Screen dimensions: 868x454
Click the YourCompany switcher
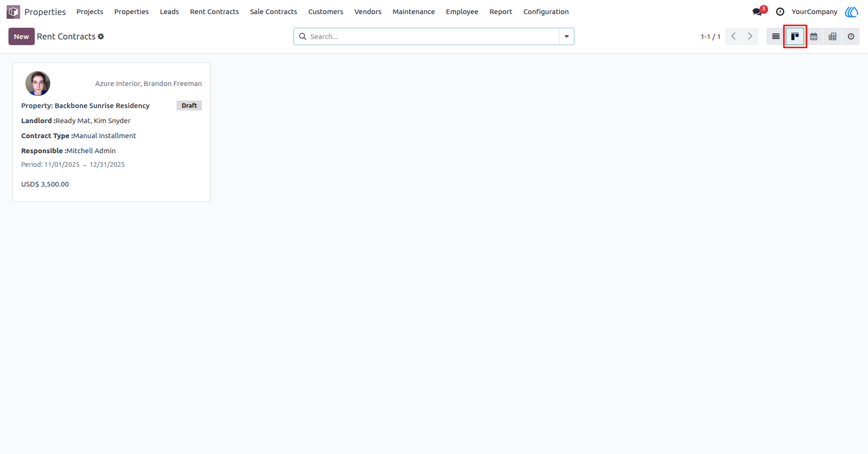(x=814, y=12)
